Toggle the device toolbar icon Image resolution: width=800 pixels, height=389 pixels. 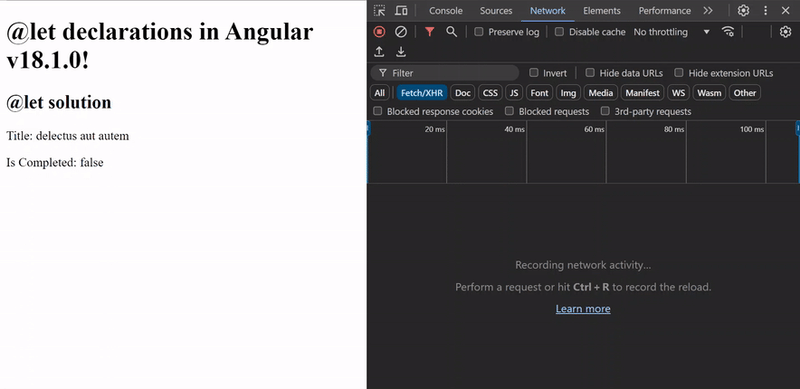[x=402, y=11]
